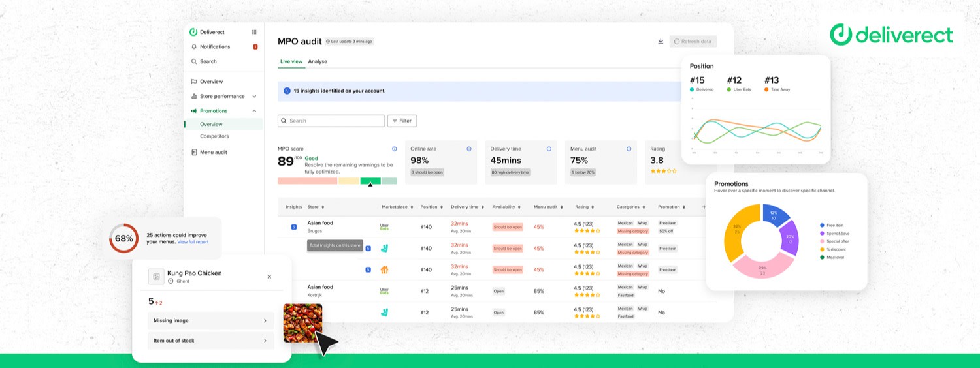Viewport: 980px width, 368px height.
Task: Open the View full report link
Action: [x=193, y=242]
